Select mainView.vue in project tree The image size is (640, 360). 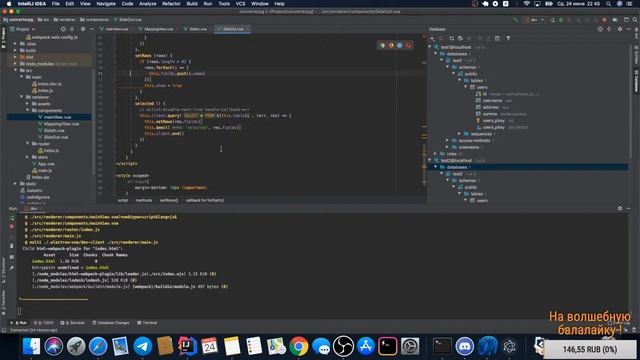point(54,117)
